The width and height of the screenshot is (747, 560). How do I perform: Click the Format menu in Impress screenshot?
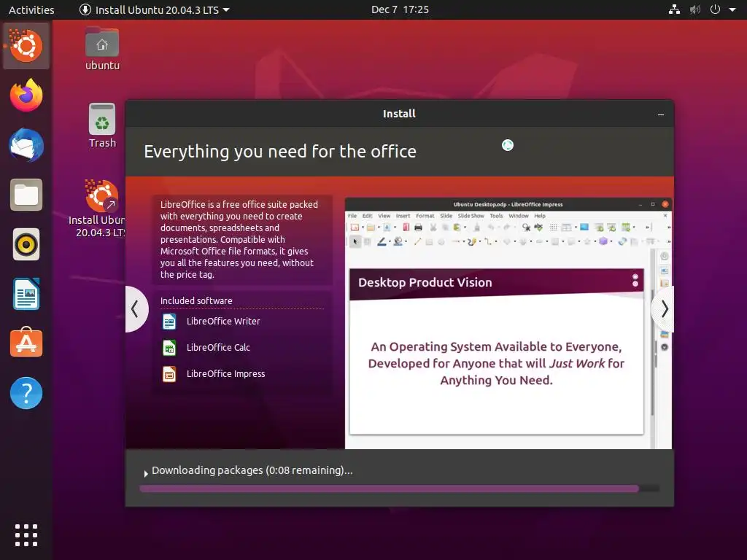tap(425, 216)
